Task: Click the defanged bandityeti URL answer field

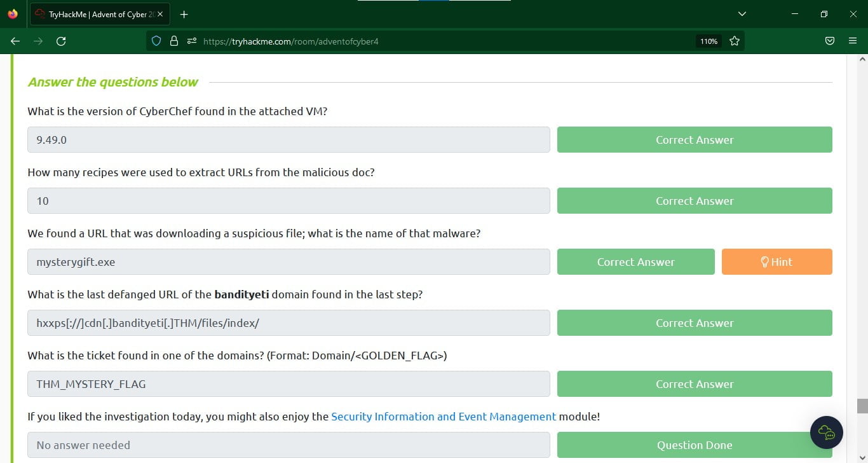Action: [x=288, y=322]
